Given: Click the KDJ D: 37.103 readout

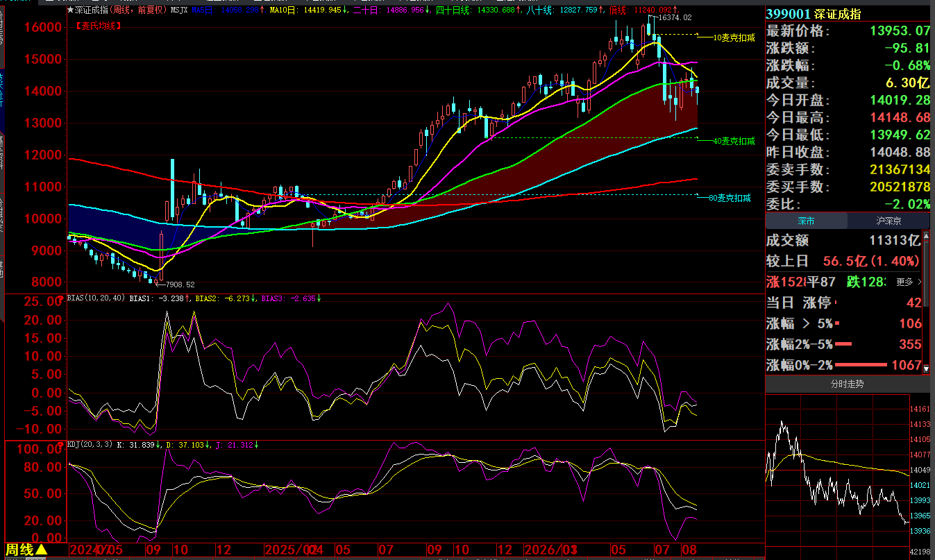Looking at the screenshot, I should point(187,444).
